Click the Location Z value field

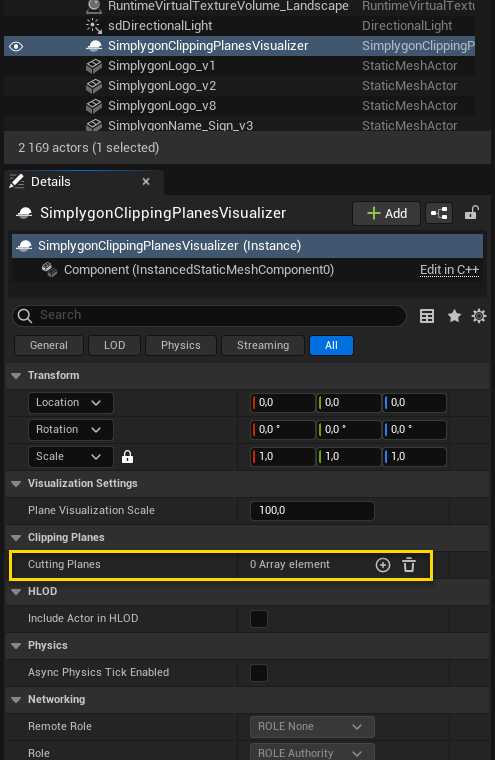point(415,403)
